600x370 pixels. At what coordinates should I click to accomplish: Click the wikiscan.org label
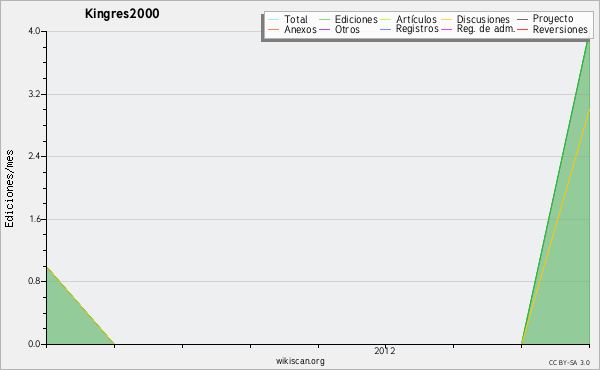click(x=300, y=361)
